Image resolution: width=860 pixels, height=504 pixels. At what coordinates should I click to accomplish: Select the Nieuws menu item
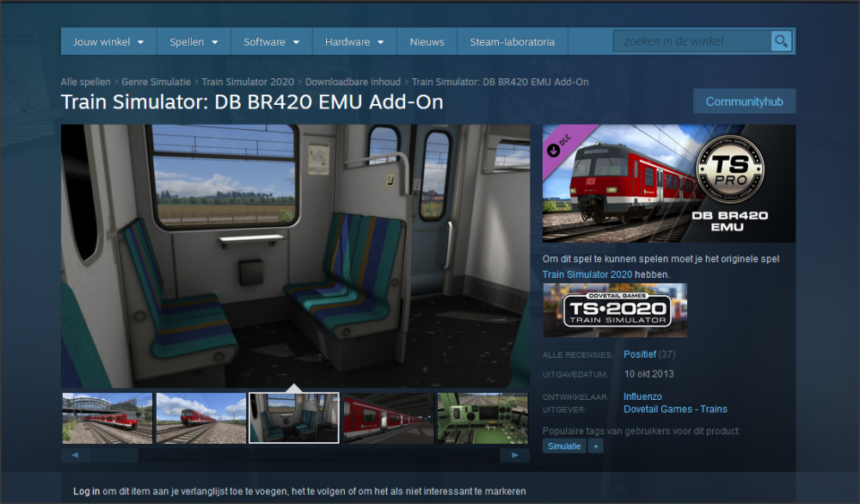[x=426, y=40]
